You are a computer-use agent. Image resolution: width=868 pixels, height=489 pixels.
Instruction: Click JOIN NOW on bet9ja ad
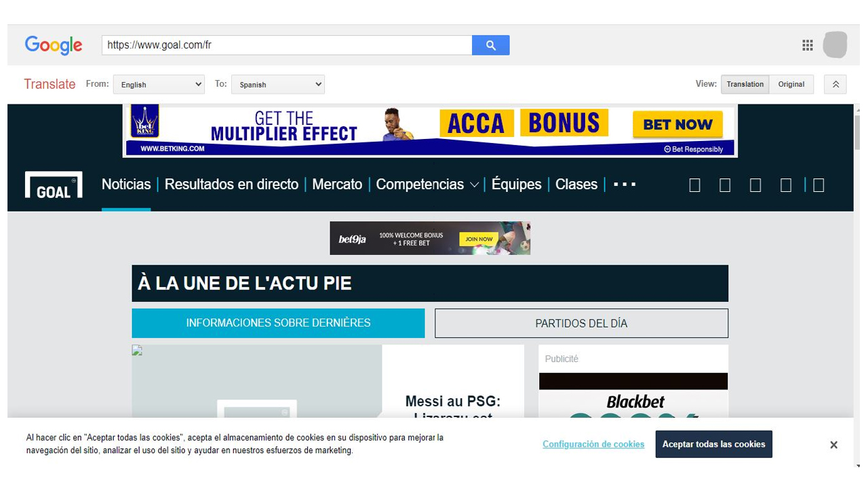pos(479,239)
